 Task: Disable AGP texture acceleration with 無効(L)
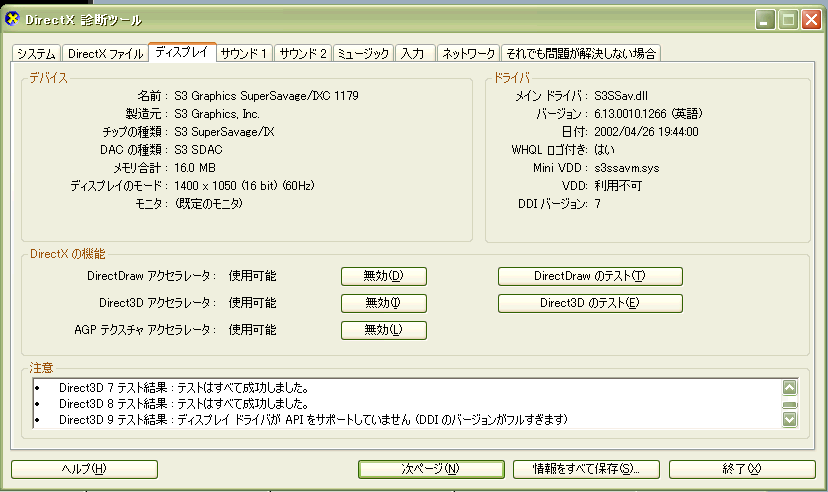[x=384, y=330]
